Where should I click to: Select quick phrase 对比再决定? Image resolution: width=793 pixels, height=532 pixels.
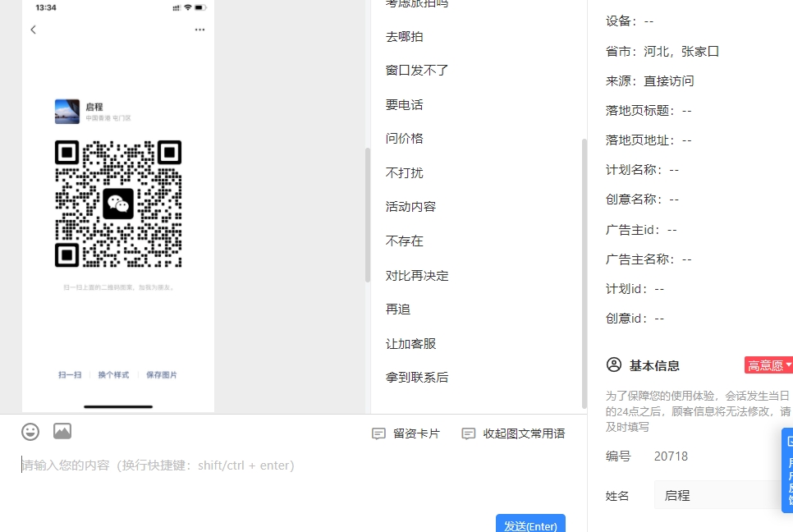coord(417,276)
